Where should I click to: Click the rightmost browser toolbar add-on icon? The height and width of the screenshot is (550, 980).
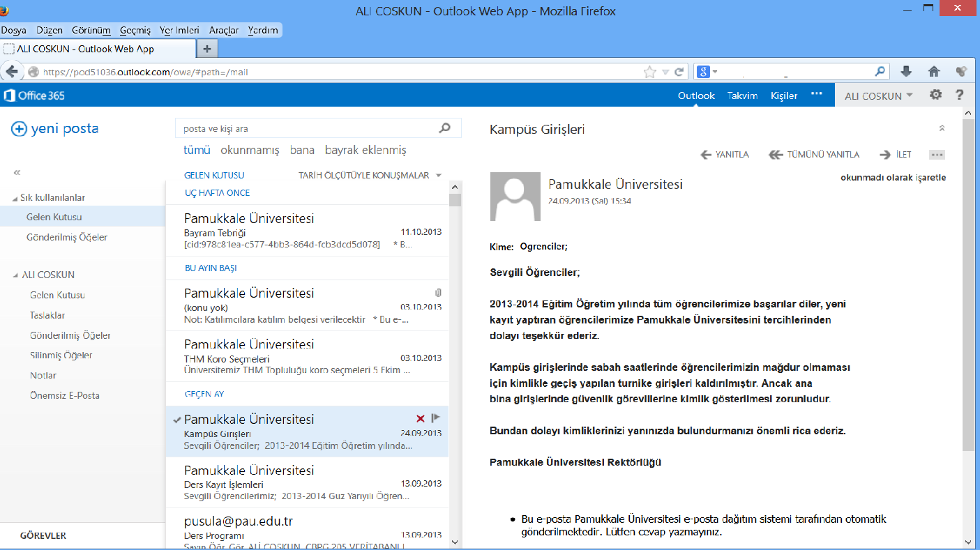(x=962, y=71)
